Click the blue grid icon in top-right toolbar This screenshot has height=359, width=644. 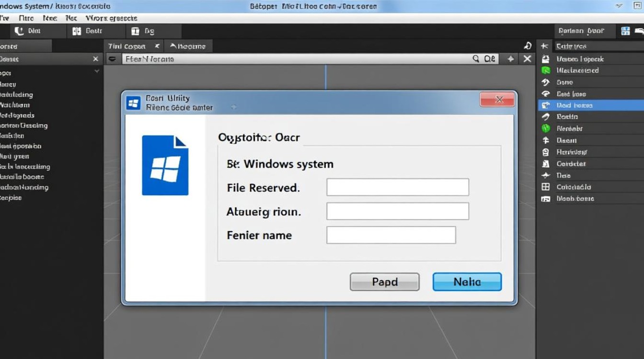(x=625, y=31)
